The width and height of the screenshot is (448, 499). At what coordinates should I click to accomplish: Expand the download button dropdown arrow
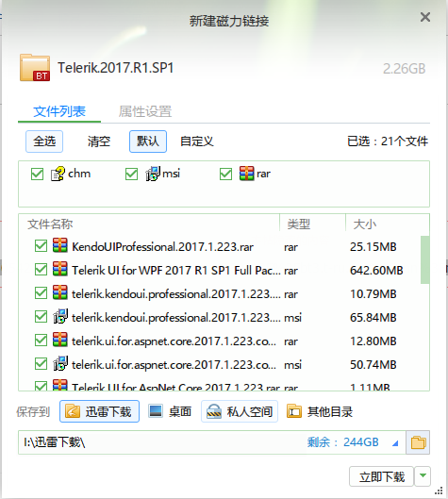(423, 476)
